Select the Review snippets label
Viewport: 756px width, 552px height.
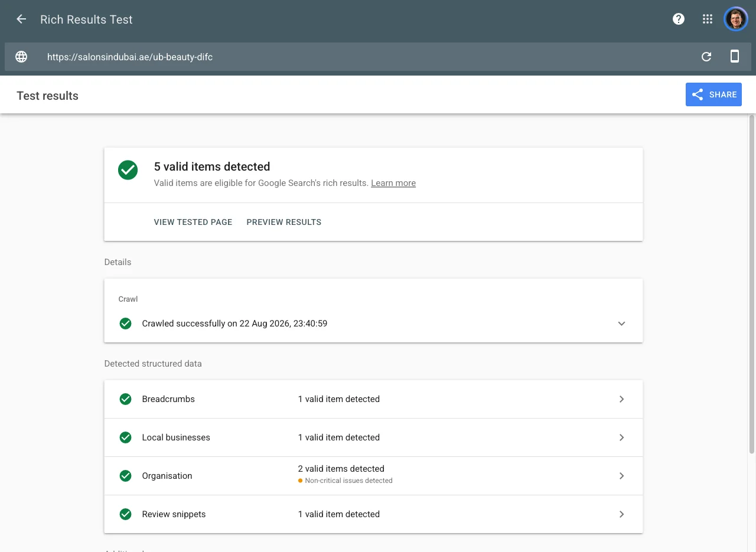[174, 514]
